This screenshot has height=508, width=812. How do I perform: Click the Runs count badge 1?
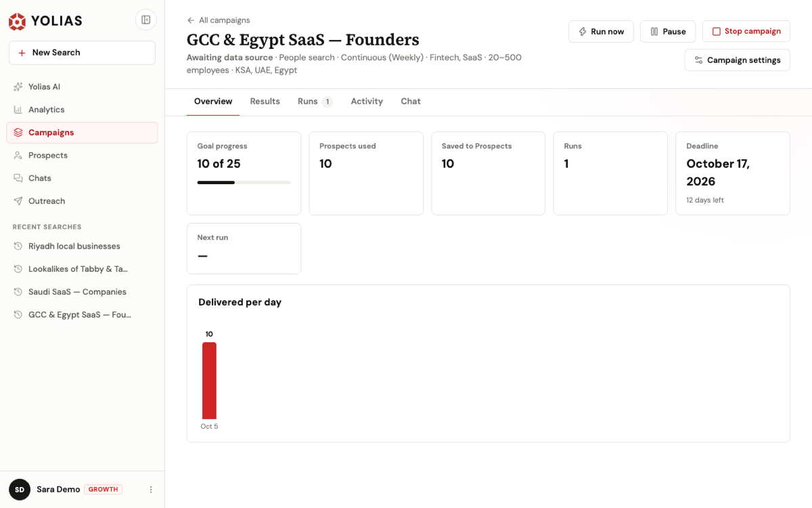click(328, 102)
